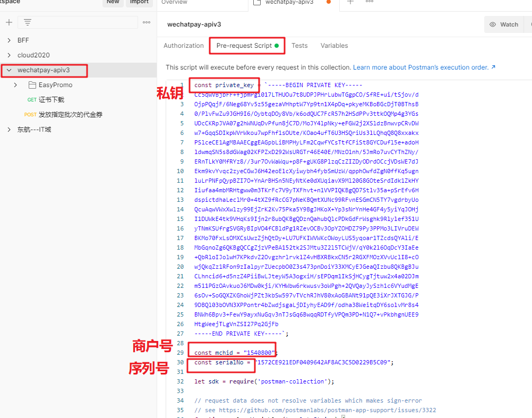Expand the BFF collection chevron
The width and height of the screenshot is (532, 418).
tap(9, 40)
